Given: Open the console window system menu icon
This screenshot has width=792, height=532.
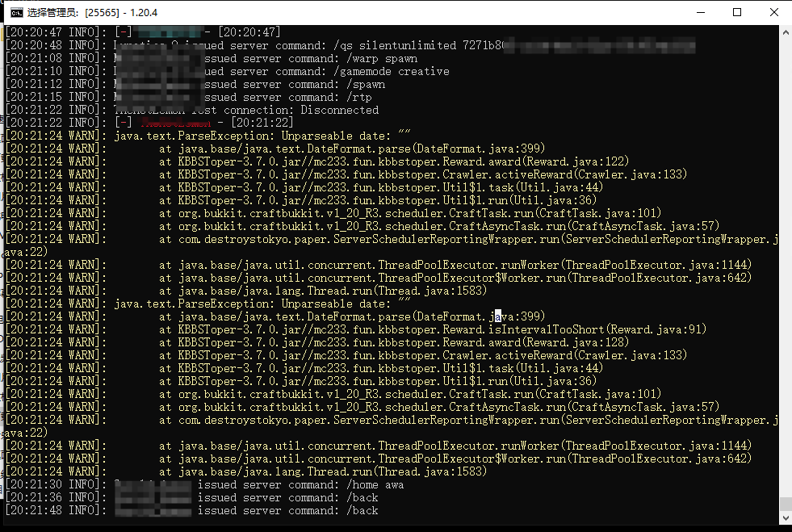Looking at the screenshot, I should (x=17, y=13).
